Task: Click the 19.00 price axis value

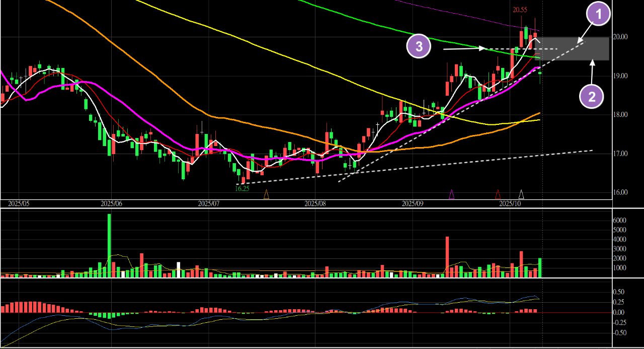Action: coord(619,76)
